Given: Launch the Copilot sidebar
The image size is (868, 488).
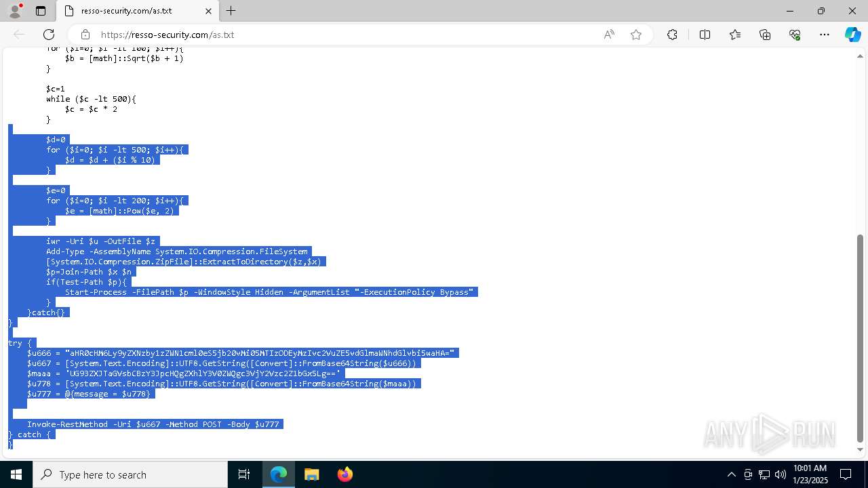Looking at the screenshot, I should (852, 35).
